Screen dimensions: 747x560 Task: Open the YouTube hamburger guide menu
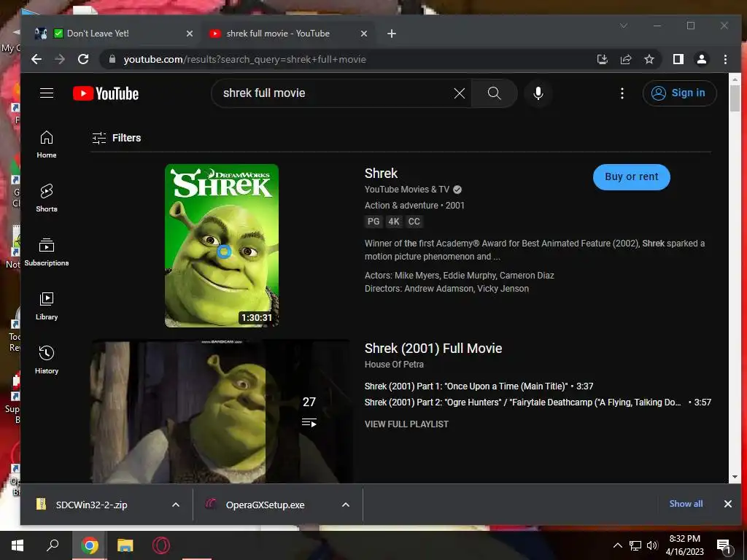tap(46, 93)
